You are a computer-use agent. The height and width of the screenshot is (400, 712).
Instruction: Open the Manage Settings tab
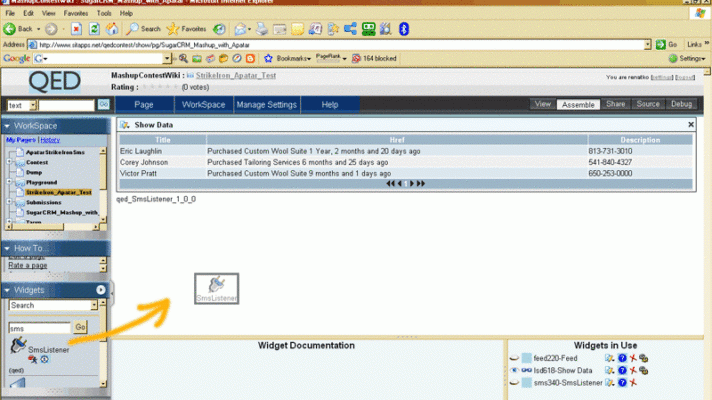[x=267, y=104]
